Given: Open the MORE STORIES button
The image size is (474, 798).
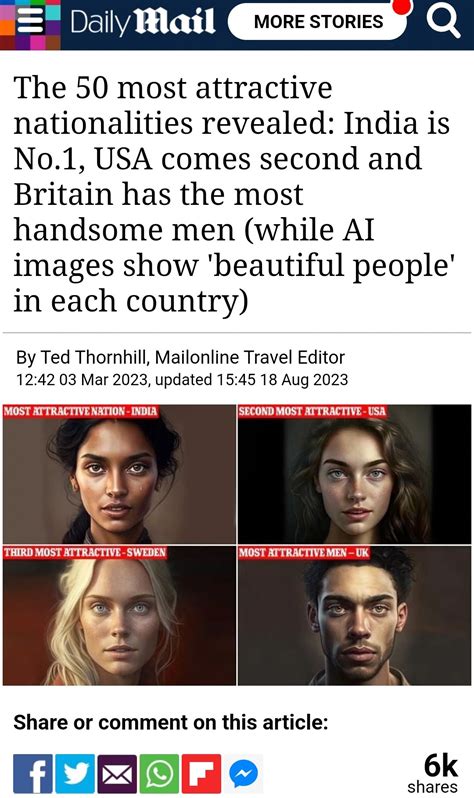Looking at the screenshot, I should point(318,21).
